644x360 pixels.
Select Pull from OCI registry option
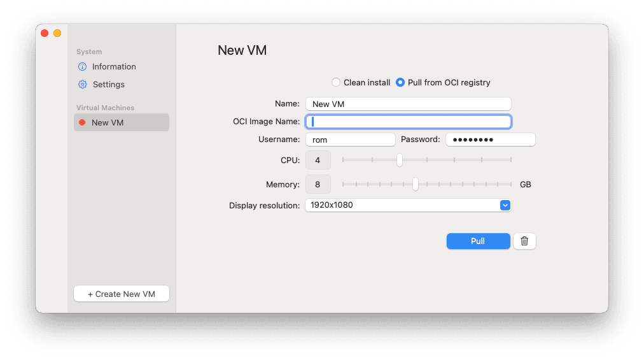coord(400,82)
